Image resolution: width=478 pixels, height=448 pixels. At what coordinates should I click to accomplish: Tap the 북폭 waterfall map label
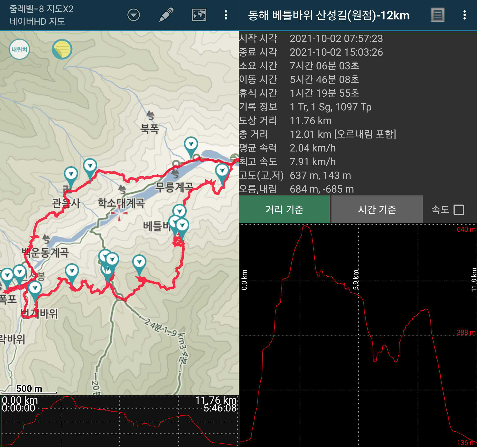[150, 129]
